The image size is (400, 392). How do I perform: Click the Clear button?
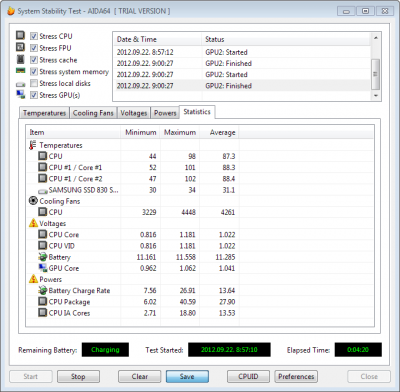point(139,376)
